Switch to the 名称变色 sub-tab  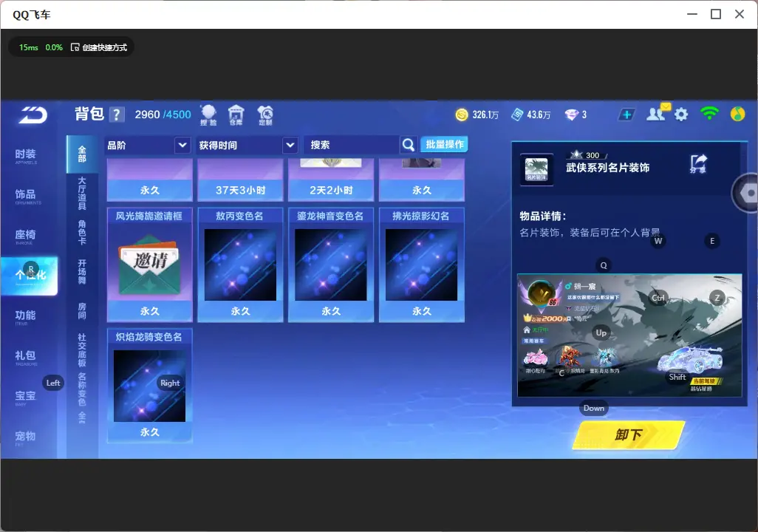click(x=82, y=389)
